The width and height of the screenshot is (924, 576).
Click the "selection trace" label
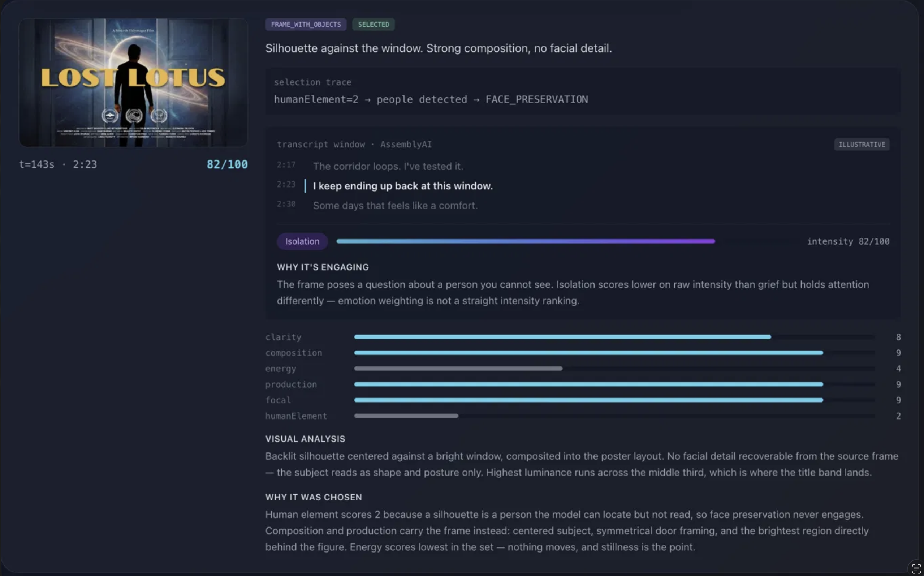(x=312, y=82)
